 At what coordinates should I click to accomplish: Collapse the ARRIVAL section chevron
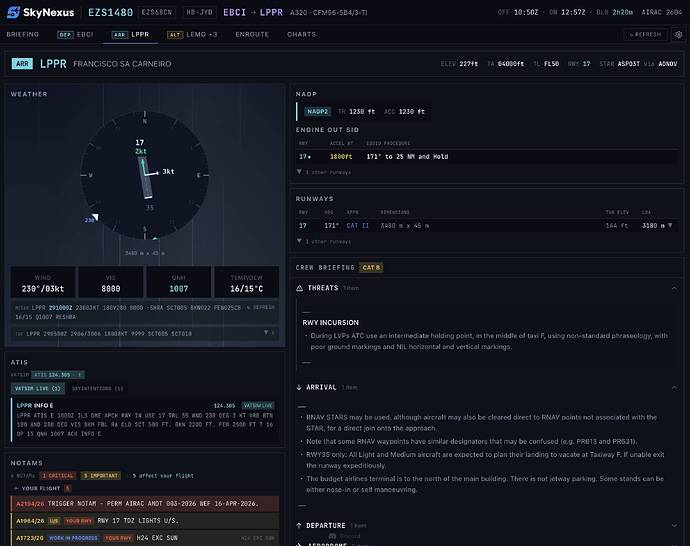pos(674,388)
